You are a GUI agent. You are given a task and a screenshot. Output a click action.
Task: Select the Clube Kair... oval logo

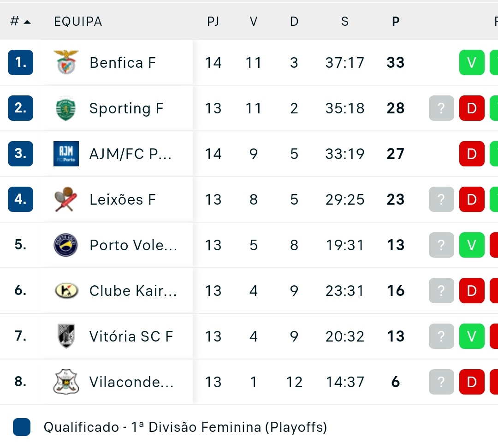coord(66,290)
